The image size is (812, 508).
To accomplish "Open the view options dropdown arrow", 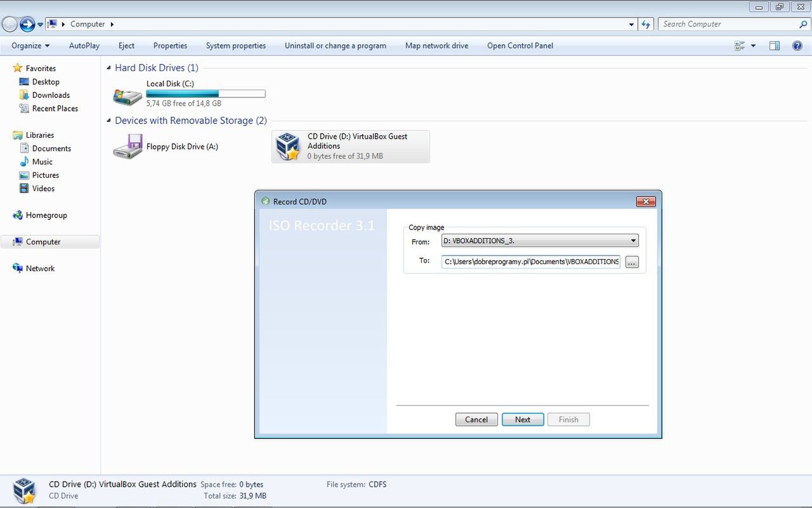I will (x=753, y=46).
